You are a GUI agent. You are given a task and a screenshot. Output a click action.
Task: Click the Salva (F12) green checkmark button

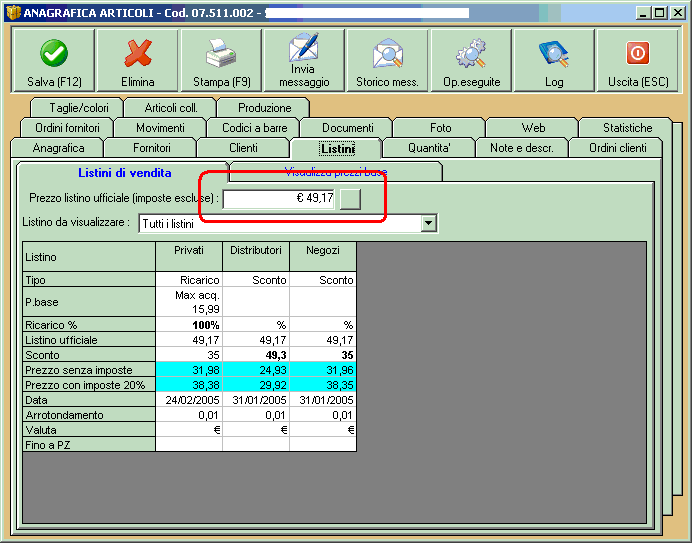pos(54,60)
